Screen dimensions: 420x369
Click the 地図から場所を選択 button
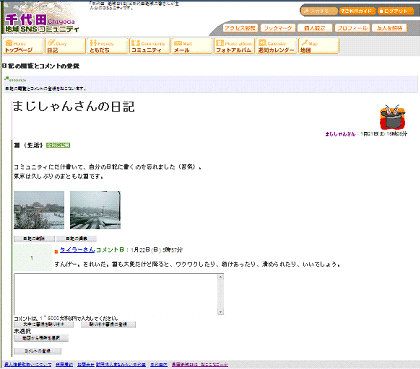pyautogui.click(x=41, y=338)
